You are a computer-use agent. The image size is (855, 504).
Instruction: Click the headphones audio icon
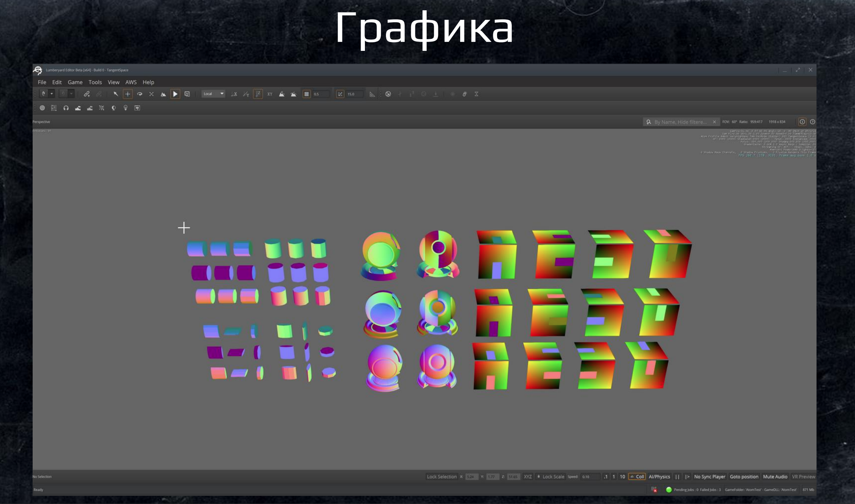coord(66,108)
